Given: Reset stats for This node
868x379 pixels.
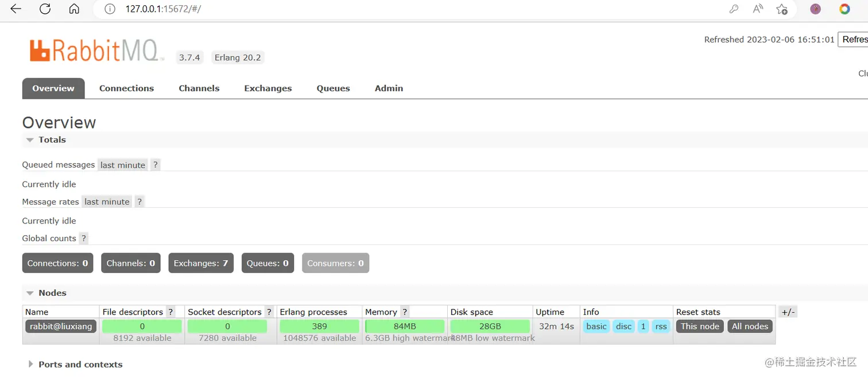Looking at the screenshot, I should 700,326.
